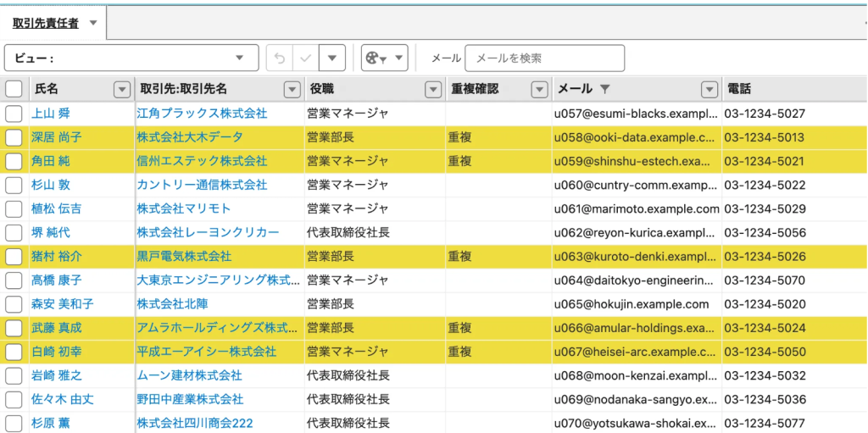Open account link 株式会社マリモト
The image size is (868, 433).
click(184, 208)
